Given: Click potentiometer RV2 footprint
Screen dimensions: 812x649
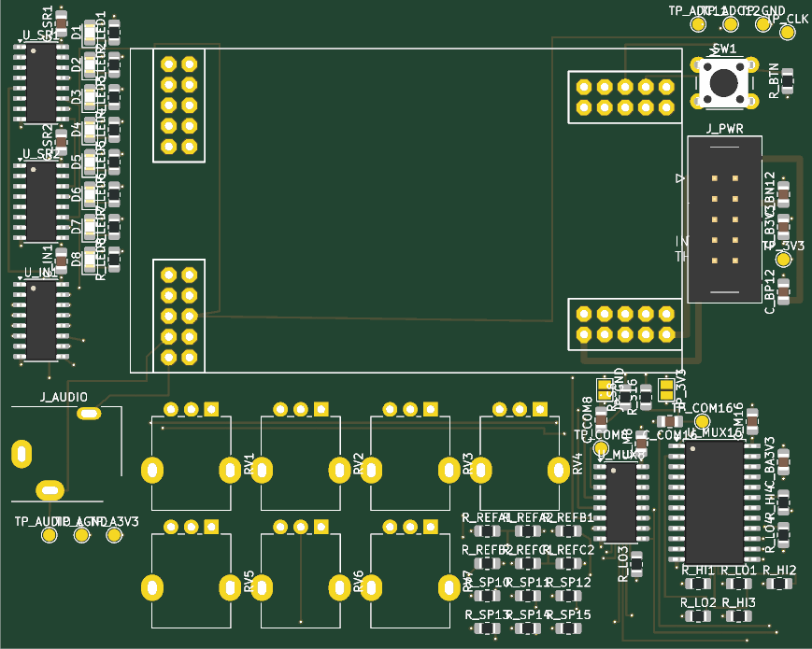Looking at the screenshot, I should (x=300, y=457).
